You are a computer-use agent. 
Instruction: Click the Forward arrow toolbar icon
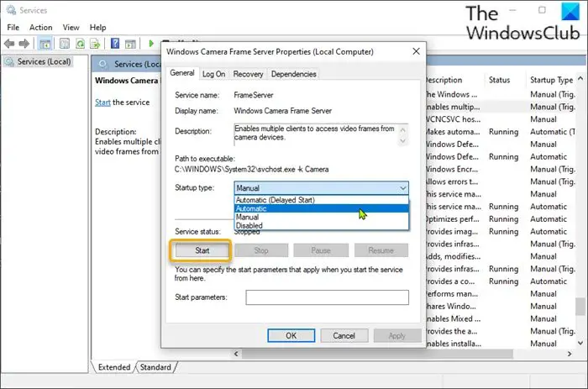pos(24,44)
